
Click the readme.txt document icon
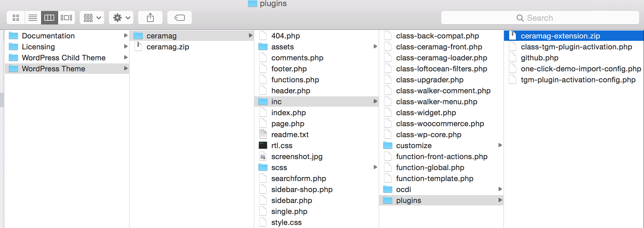tap(263, 134)
